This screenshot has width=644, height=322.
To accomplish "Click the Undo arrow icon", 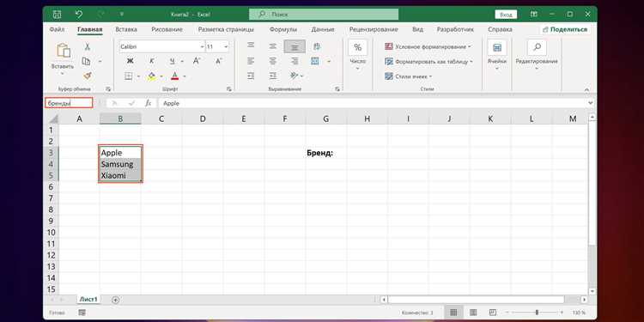I will [79, 15].
